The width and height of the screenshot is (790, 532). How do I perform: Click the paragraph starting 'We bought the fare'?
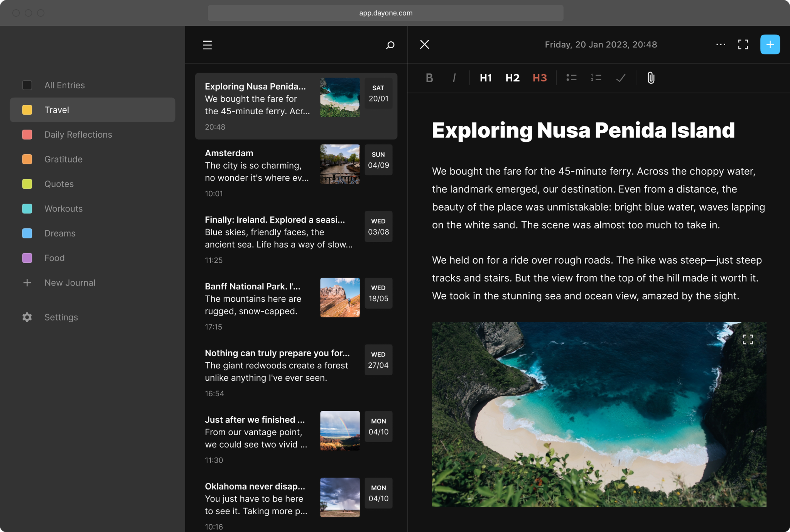point(598,198)
